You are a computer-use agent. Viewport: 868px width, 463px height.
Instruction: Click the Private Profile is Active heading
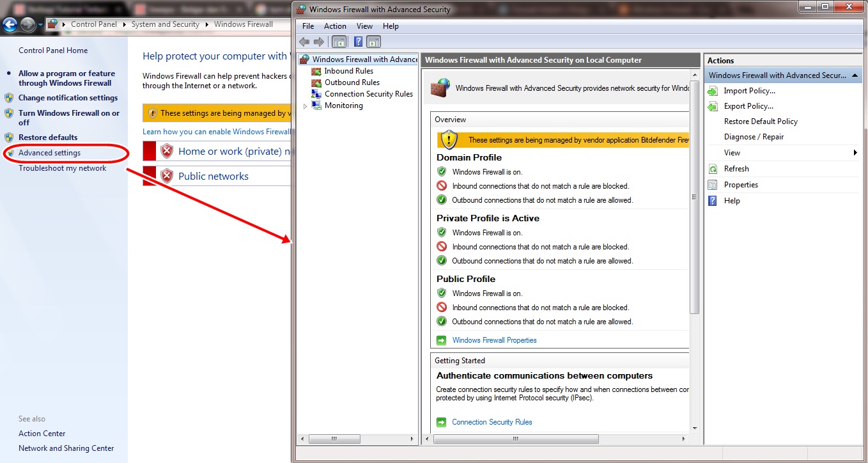[488, 218]
